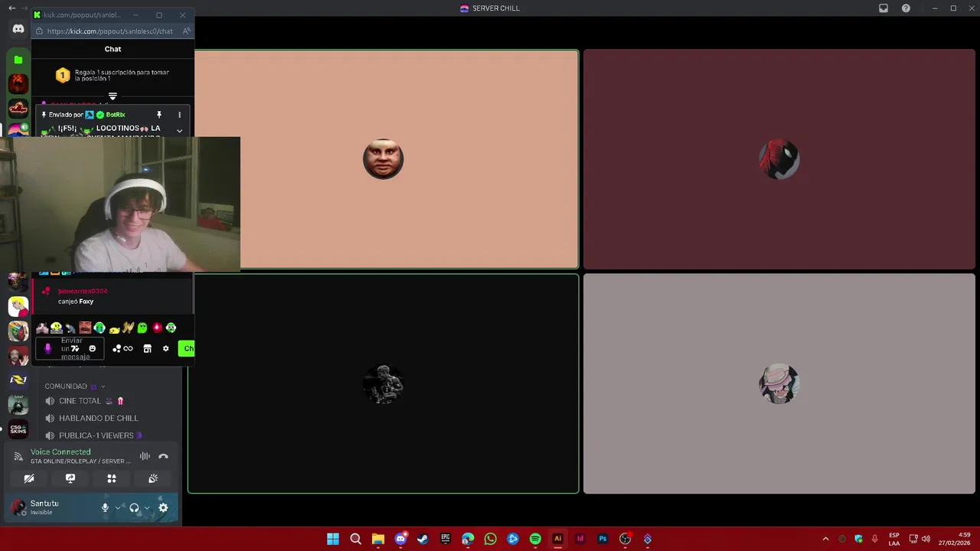Click the voice connection signal icon

tap(18, 456)
